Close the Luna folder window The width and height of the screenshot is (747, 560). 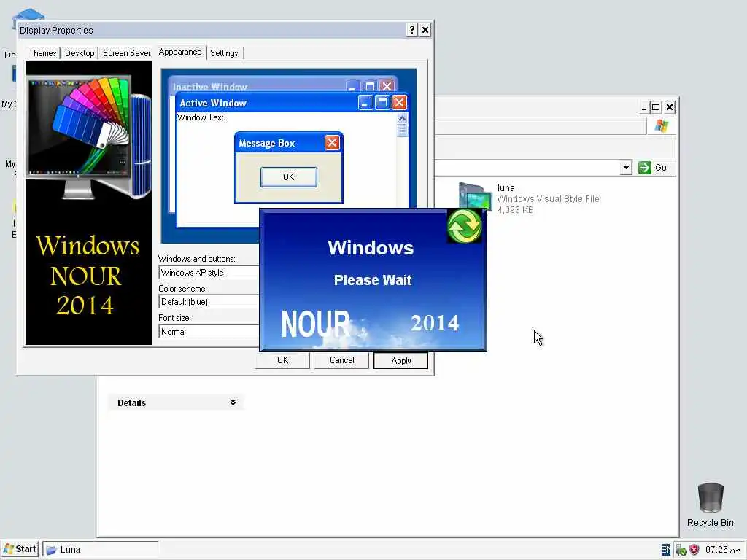click(670, 107)
